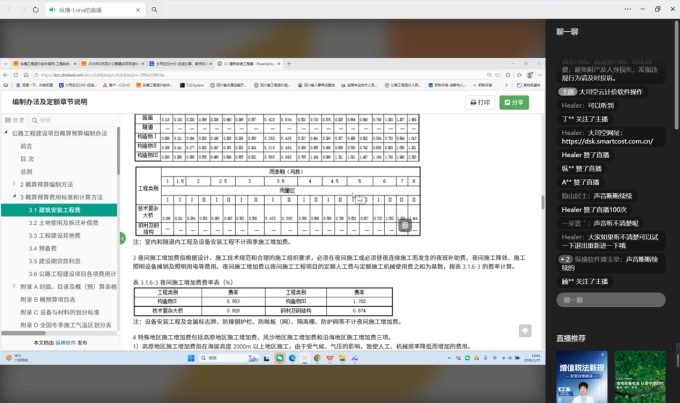Click the green 分享 share button
The image size is (680, 403).
[x=514, y=102]
